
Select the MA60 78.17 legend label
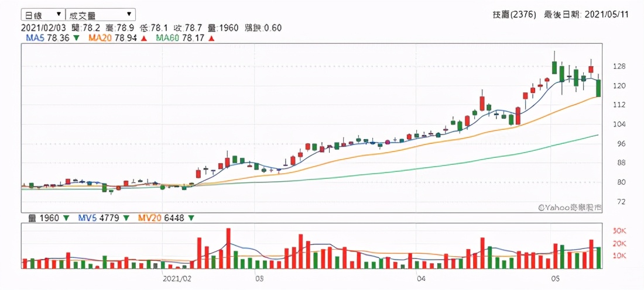[181, 39]
